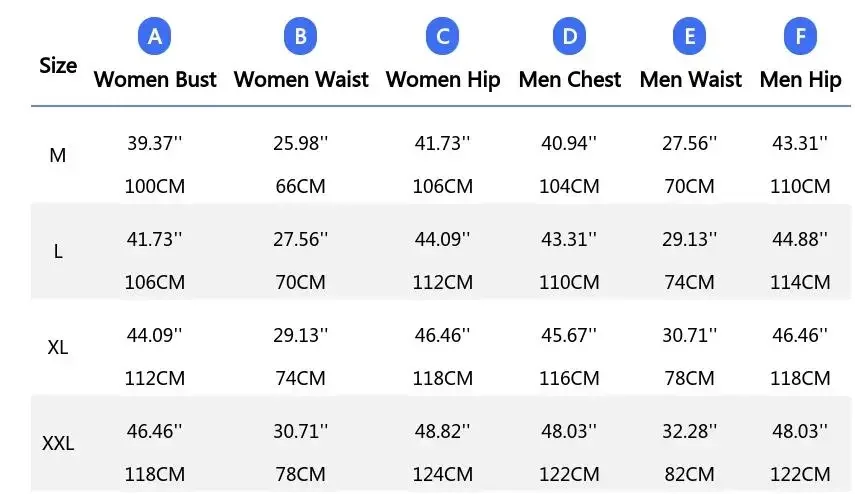Image resolution: width=855 pixels, height=494 pixels.
Task: Select the blue E circle badge
Action: pos(690,38)
